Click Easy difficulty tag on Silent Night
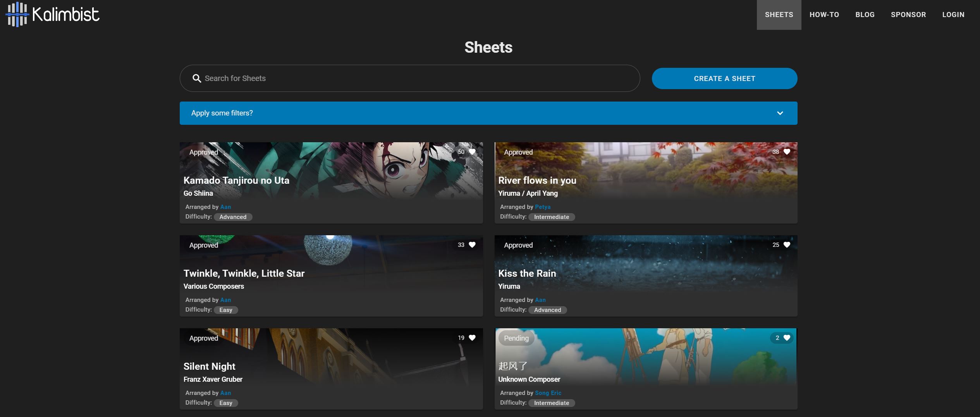 [226, 403]
